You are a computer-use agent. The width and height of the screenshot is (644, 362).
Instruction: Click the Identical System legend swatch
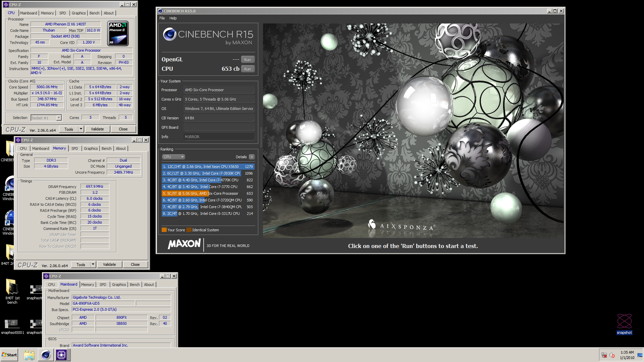pyautogui.click(x=189, y=230)
